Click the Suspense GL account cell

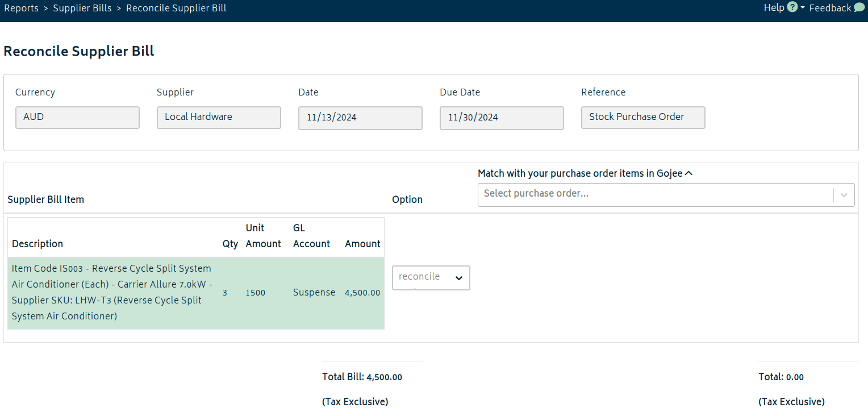[x=314, y=293]
